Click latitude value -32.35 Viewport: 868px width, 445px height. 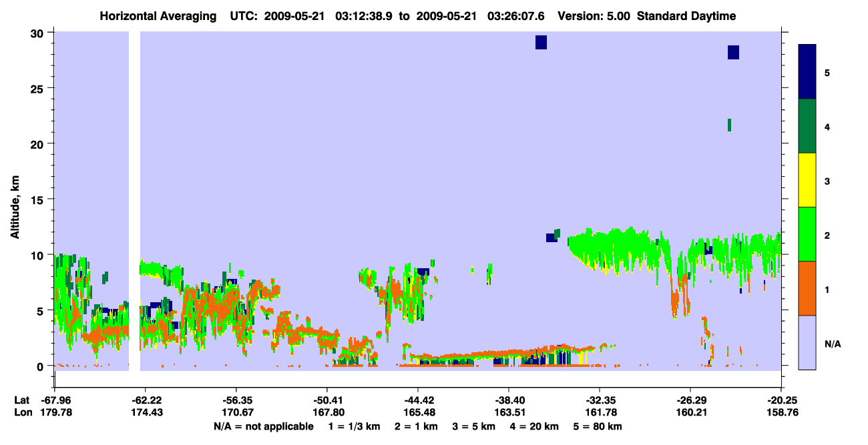coord(600,400)
